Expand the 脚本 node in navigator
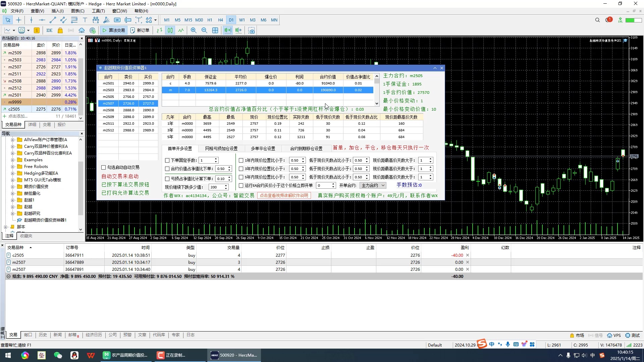 (x=6, y=227)
